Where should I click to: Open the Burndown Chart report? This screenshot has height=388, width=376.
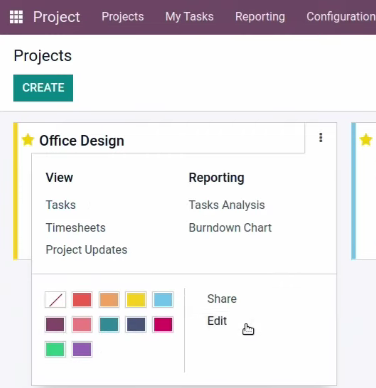click(x=230, y=228)
